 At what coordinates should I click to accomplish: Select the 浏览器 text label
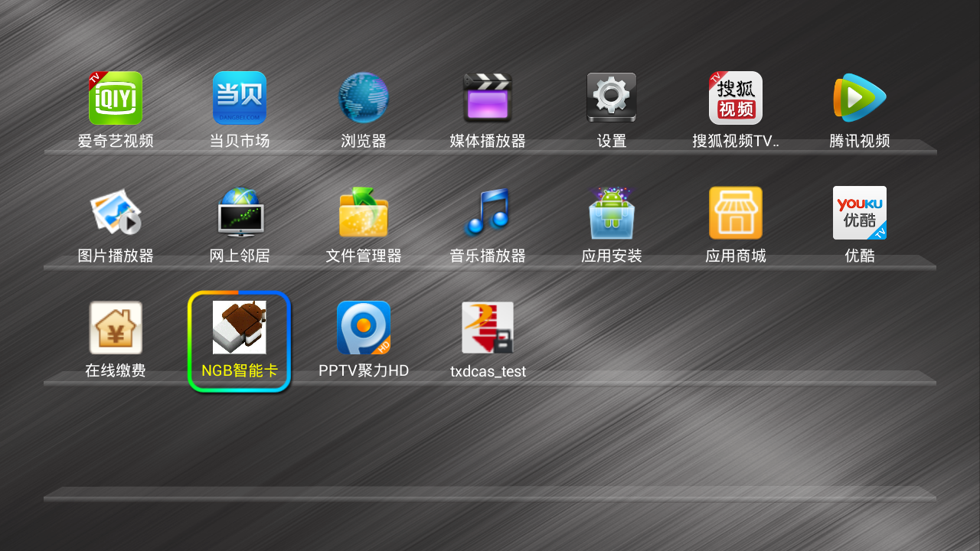(364, 141)
